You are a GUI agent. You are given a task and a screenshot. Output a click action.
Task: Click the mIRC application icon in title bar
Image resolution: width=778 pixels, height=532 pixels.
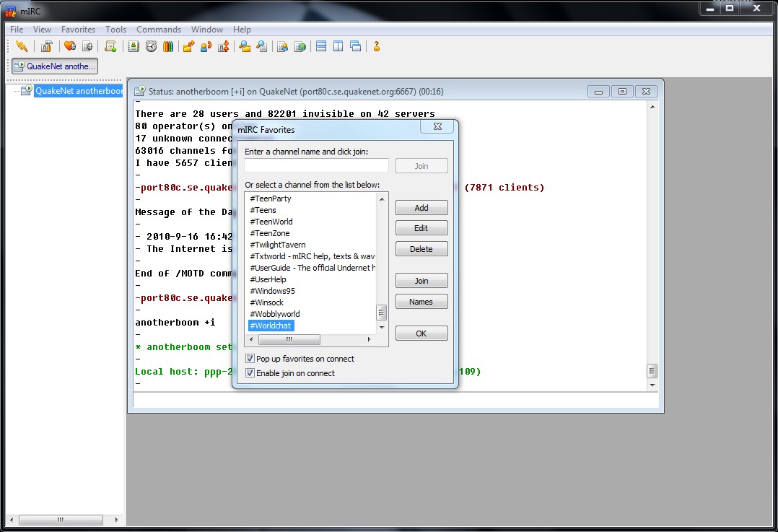pyautogui.click(x=10, y=11)
